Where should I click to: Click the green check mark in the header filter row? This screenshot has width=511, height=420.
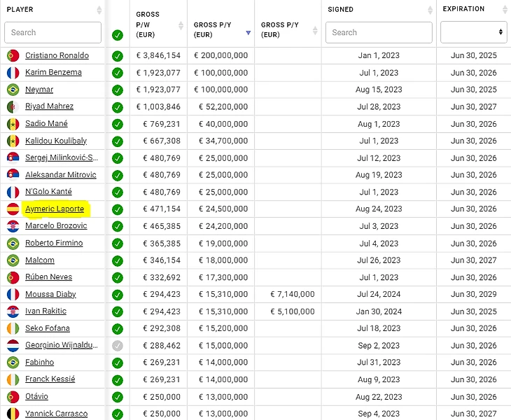click(x=118, y=34)
